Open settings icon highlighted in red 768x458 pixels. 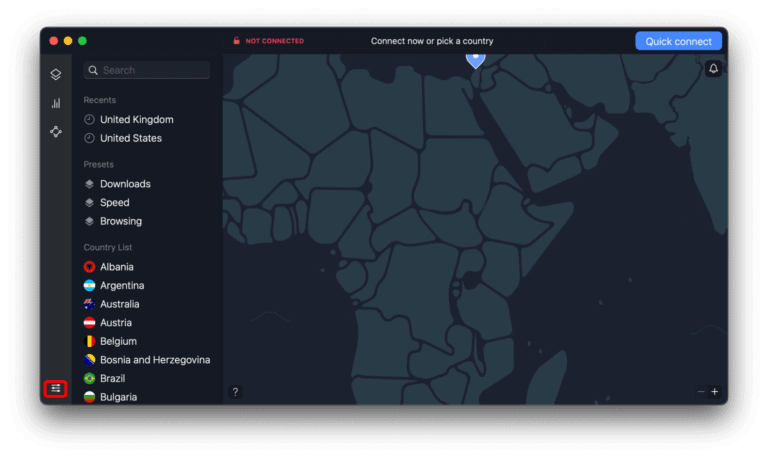[x=56, y=388]
